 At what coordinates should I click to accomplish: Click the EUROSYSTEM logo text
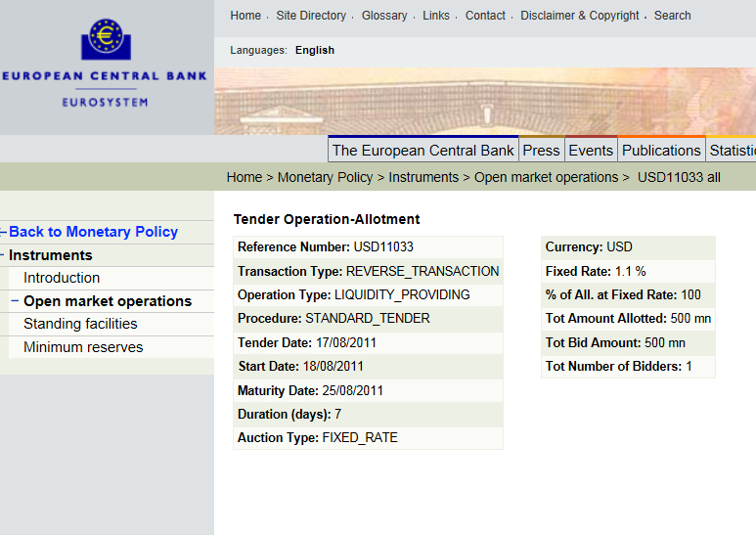point(105,102)
